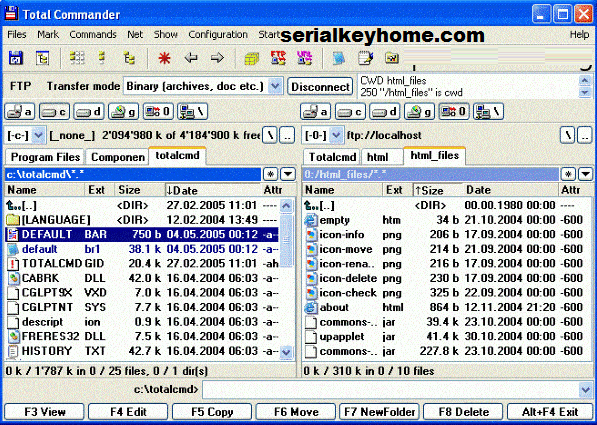Click left panel scrollbar down arrow
The height and width of the screenshot is (425, 597).
(286, 352)
